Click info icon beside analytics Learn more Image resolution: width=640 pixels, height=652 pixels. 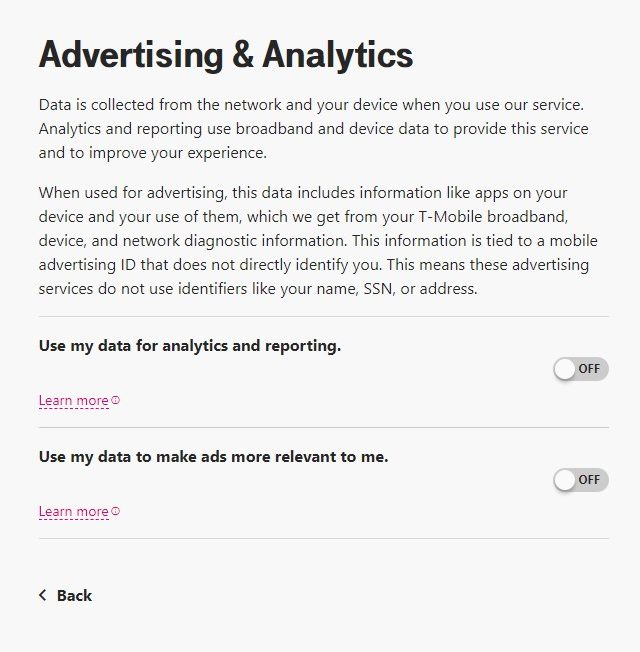point(116,400)
